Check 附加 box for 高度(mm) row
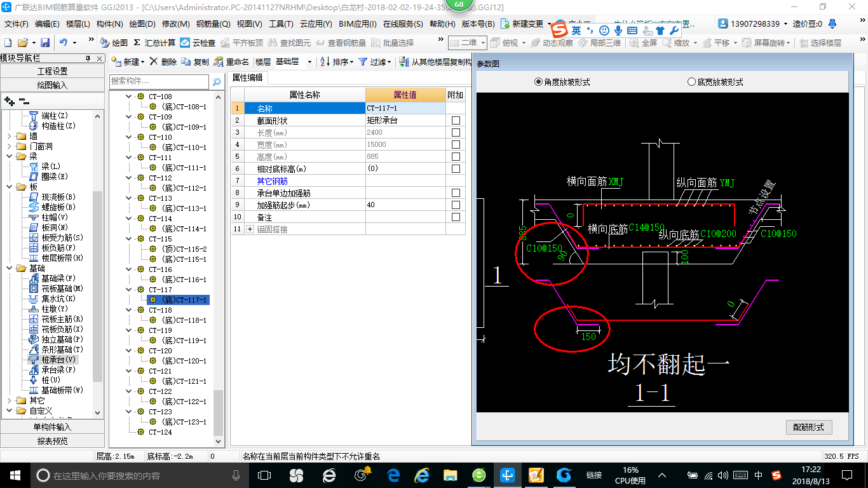 456,157
